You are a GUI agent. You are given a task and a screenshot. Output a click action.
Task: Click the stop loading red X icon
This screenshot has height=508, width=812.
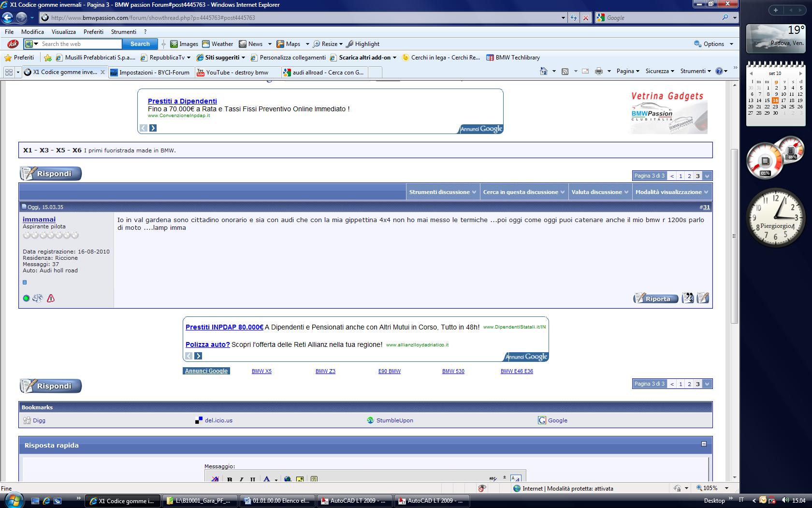tap(586, 18)
